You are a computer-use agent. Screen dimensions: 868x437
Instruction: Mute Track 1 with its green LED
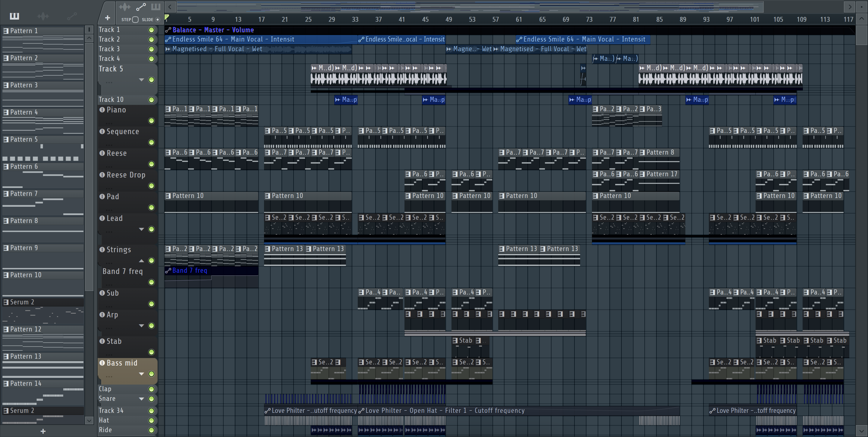click(x=152, y=30)
